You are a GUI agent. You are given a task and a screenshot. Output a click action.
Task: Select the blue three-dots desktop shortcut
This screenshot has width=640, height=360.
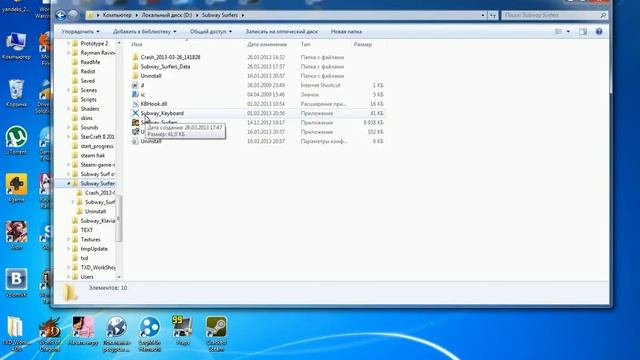[149, 333]
